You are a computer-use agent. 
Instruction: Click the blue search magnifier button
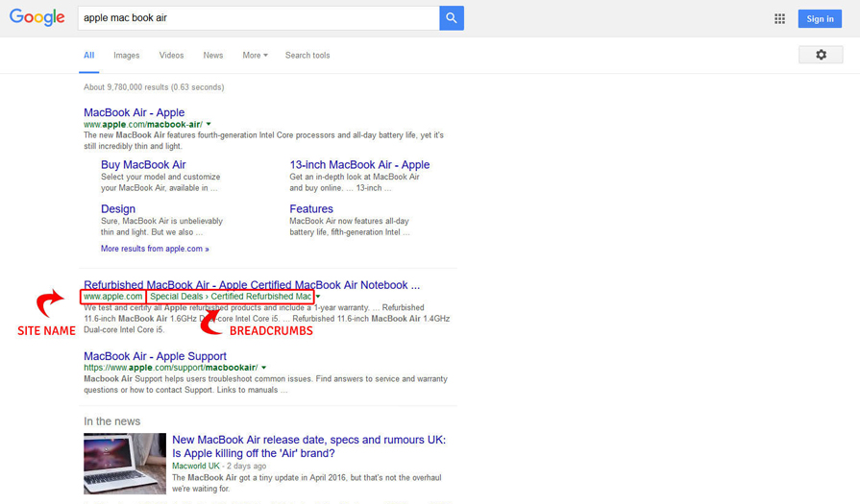452,18
